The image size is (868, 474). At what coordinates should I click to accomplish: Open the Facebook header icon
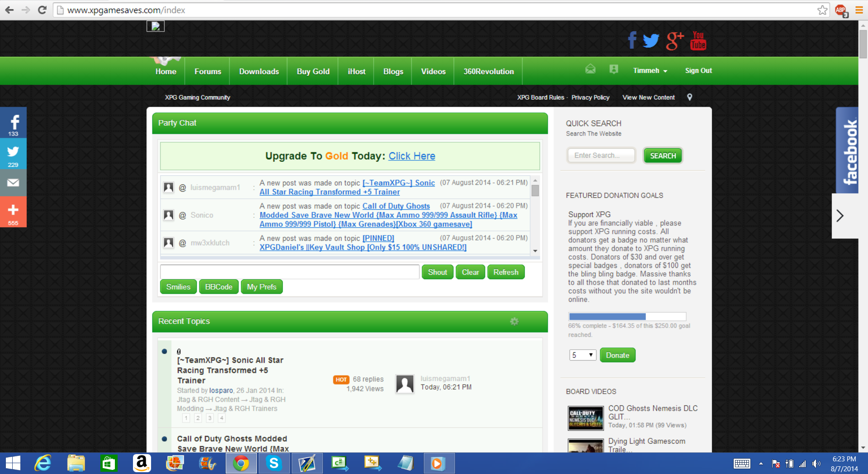tap(632, 41)
